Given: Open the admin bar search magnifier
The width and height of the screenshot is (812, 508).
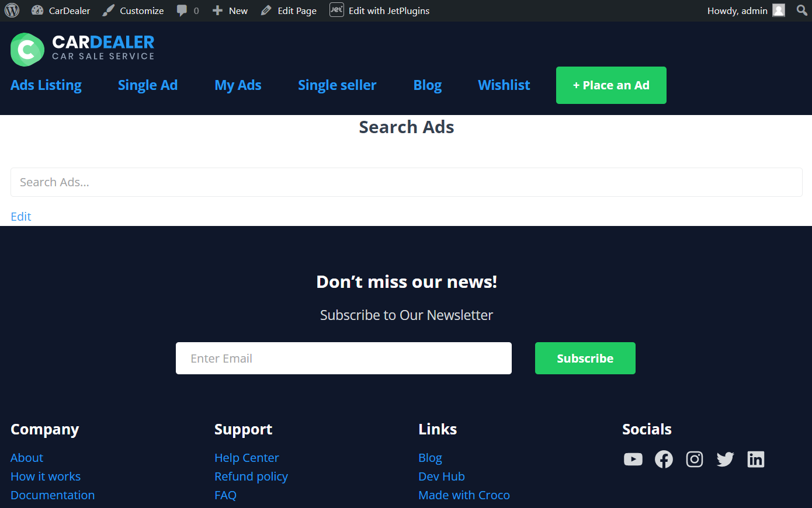Looking at the screenshot, I should pyautogui.click(x=802, y=11).
